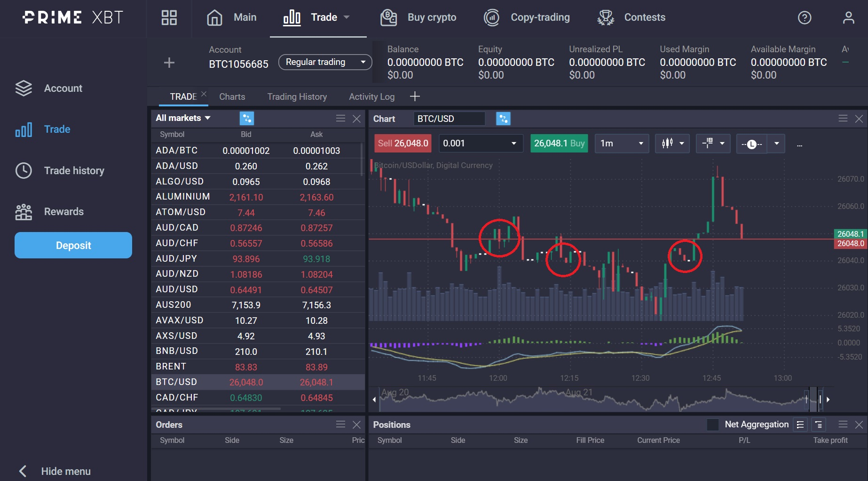
Task: Expand the chart type dropdown arrow
Action: coord(682,144)
